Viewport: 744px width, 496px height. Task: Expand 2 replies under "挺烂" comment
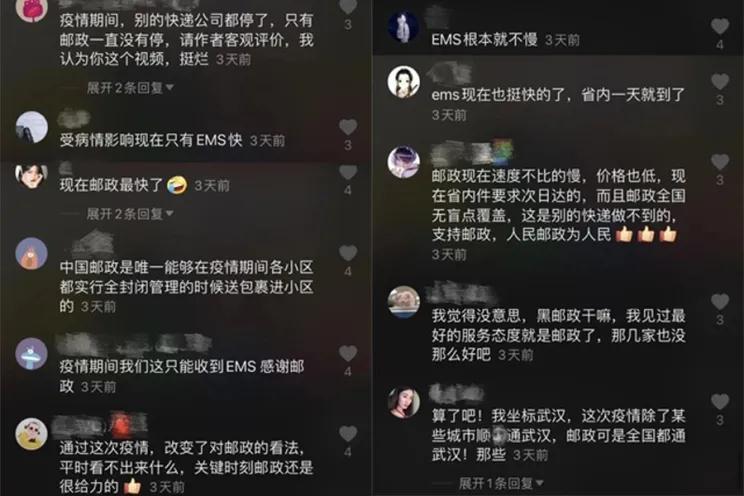coord(130,88)
